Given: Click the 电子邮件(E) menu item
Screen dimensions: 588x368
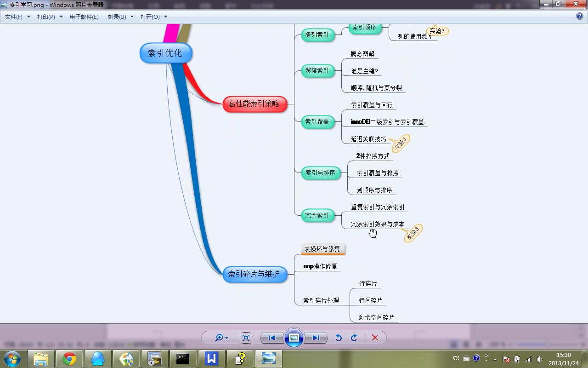Looking at the screenshot, I should (84, 17).
